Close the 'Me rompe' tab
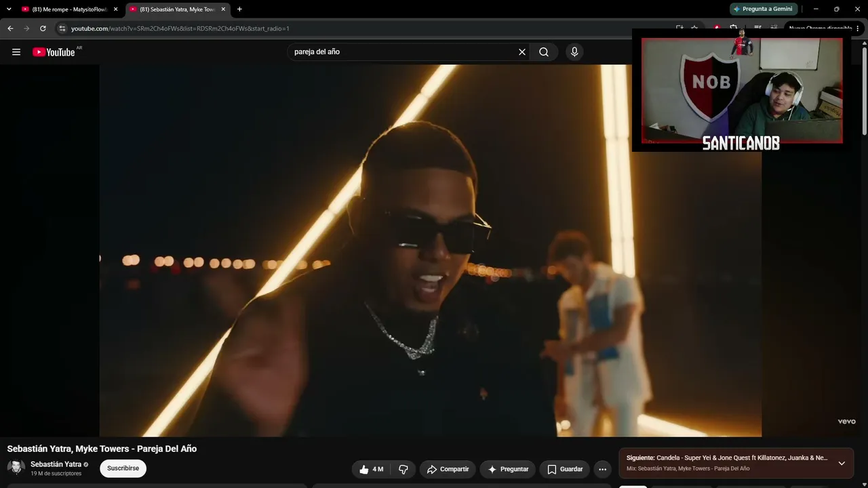Viewport: 868px width, 488px height. (115, 9)
